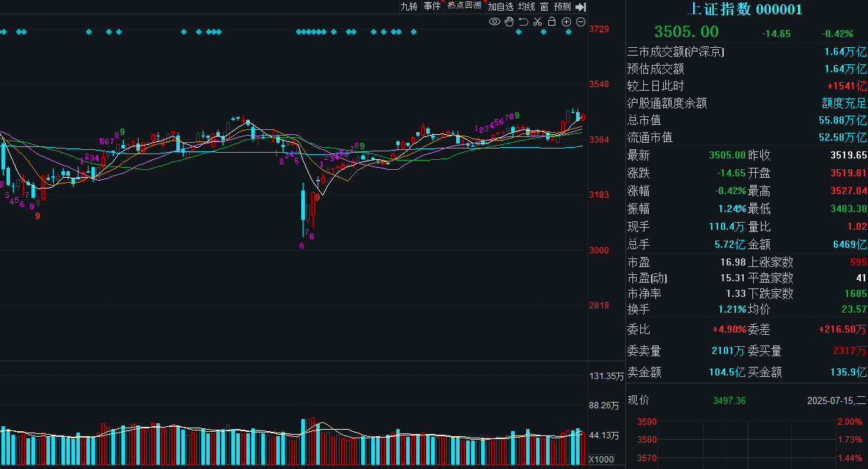The height and width of the screenshot is (469, 868).
Task: Collapse side panel with the arrow-to-bar icon
Action: tap(580, 7)
